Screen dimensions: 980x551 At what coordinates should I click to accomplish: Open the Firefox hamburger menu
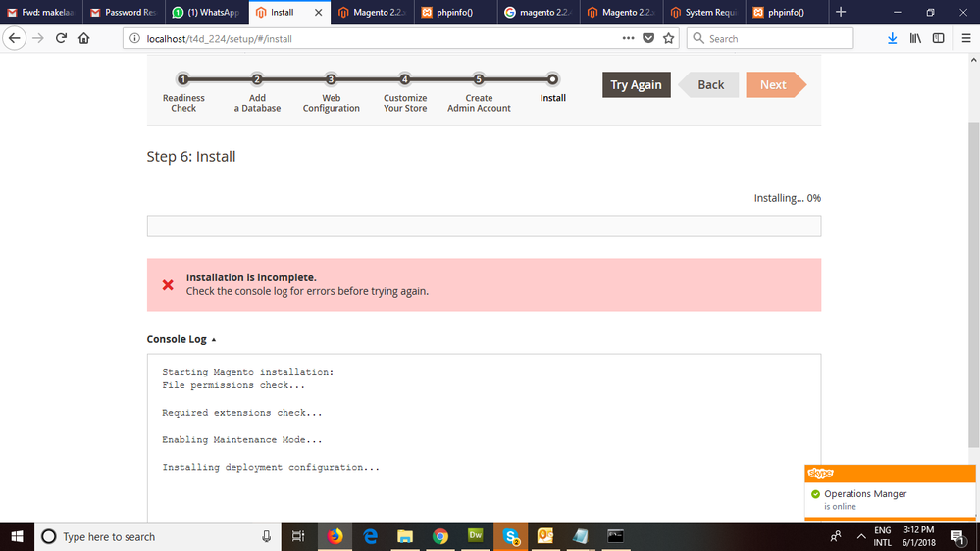pos(966,39)
